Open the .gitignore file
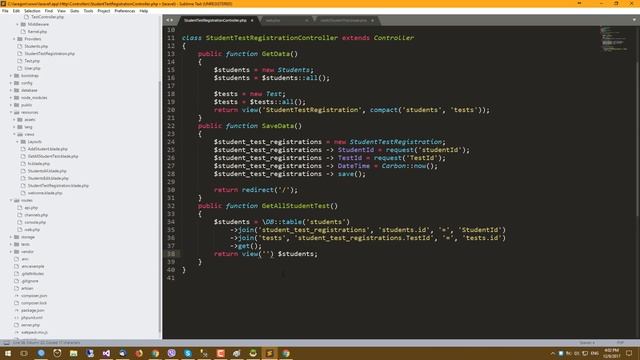 pyautogui.click(x=30, y=281)
